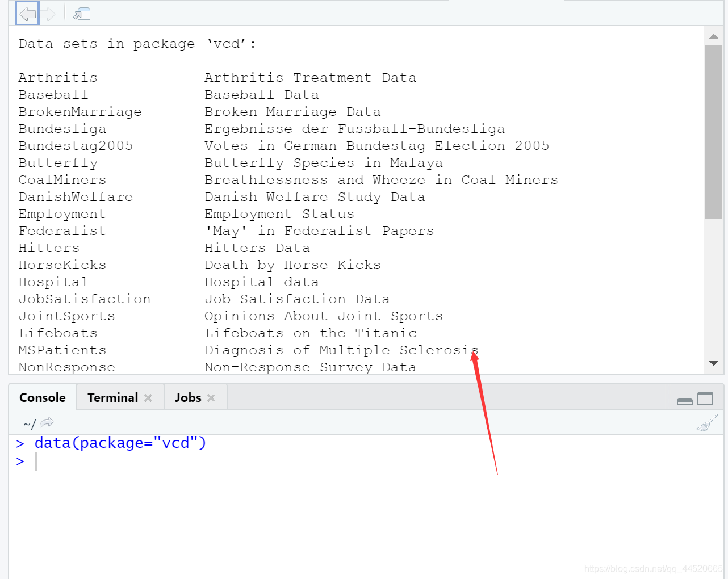Switch to the Console tab
Image resolution: width=728 pixels, height=579 pixels.
click(x=43, y=397)
